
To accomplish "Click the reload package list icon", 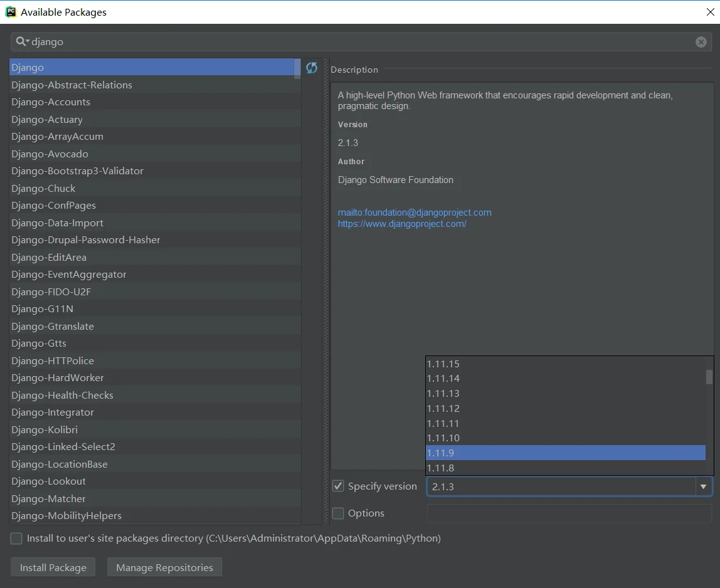I will click(x=311, y=68).
